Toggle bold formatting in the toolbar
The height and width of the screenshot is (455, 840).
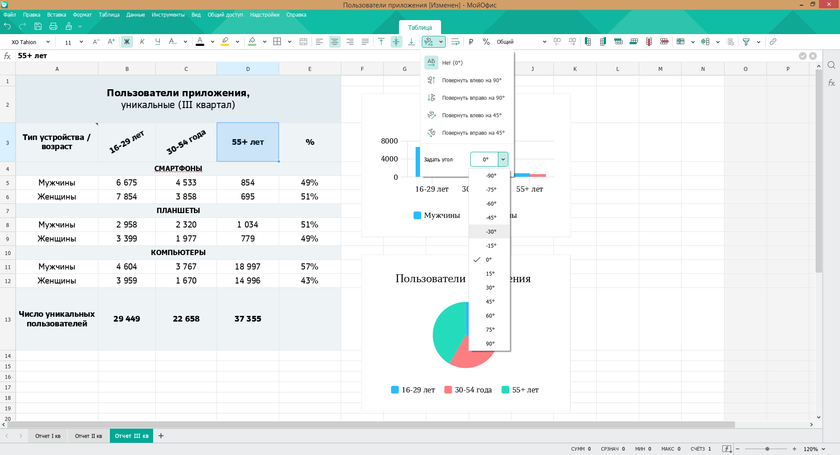pos(127,42)
